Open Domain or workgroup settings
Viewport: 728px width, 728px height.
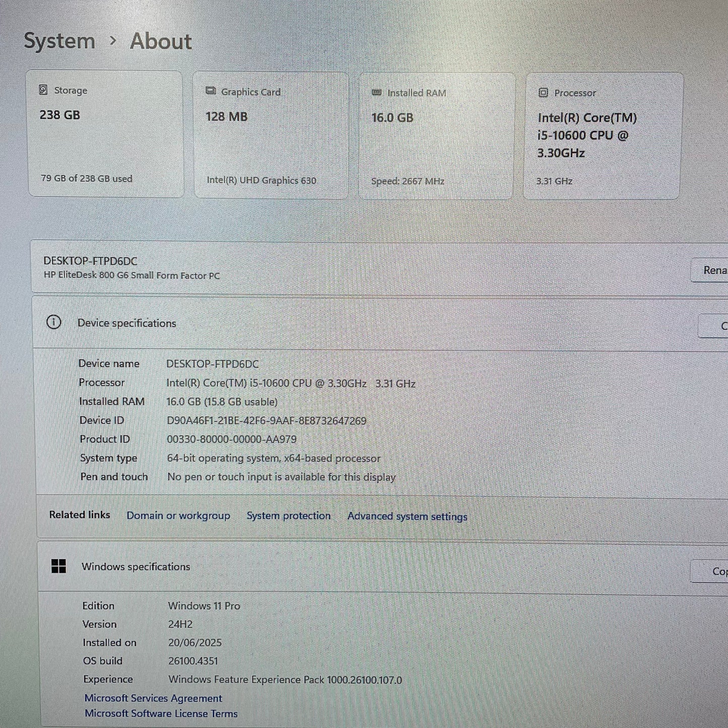(x=179, y=515)
